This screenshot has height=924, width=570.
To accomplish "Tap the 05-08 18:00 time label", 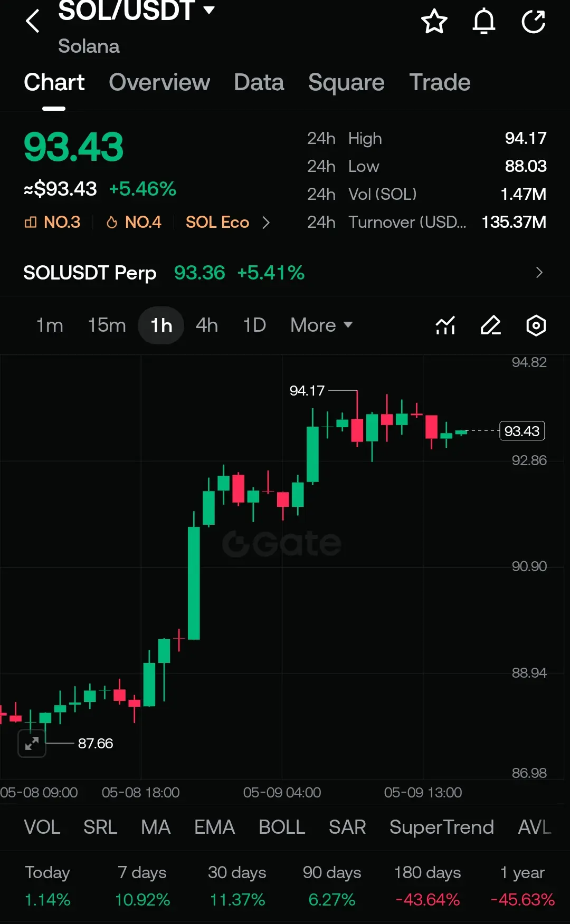I will click(140, 793).
